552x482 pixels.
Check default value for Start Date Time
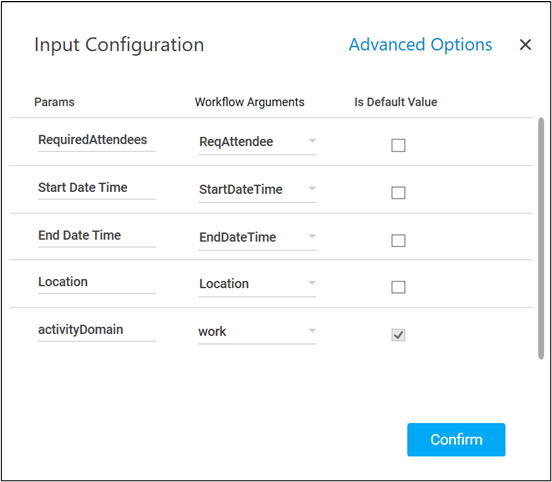[398, 193]
